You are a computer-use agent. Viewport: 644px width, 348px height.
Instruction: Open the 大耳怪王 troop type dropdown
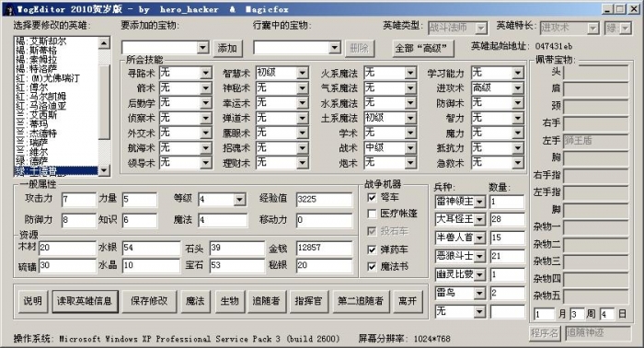tap(479, 220)
